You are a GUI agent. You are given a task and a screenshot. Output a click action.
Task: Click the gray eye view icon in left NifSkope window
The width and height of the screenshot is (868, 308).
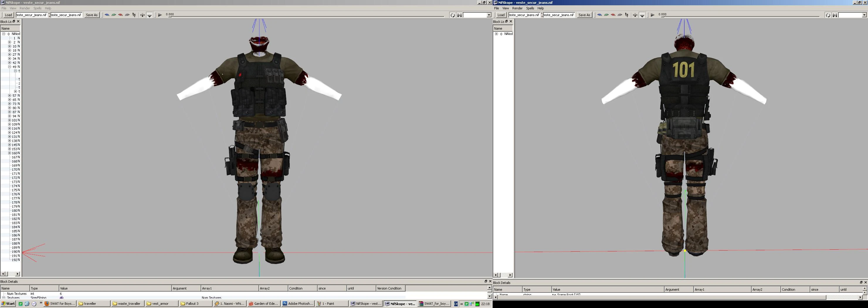(x=127, y=15)
